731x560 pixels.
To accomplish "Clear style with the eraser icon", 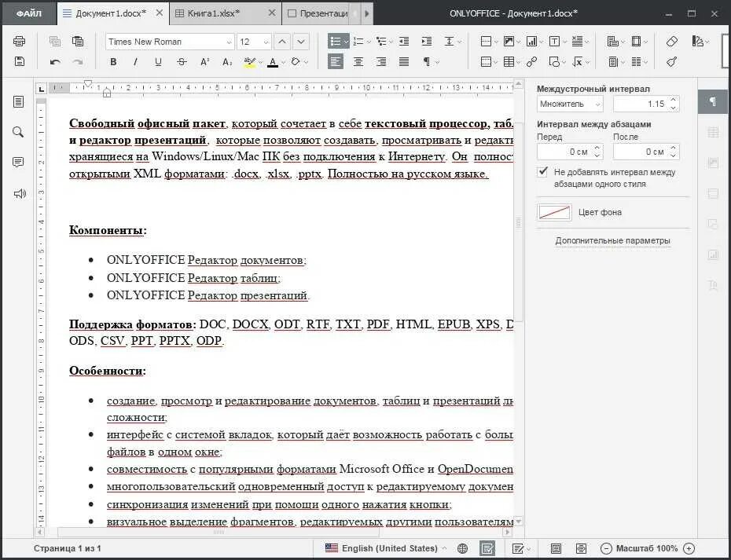I will [x=672, y=42].
